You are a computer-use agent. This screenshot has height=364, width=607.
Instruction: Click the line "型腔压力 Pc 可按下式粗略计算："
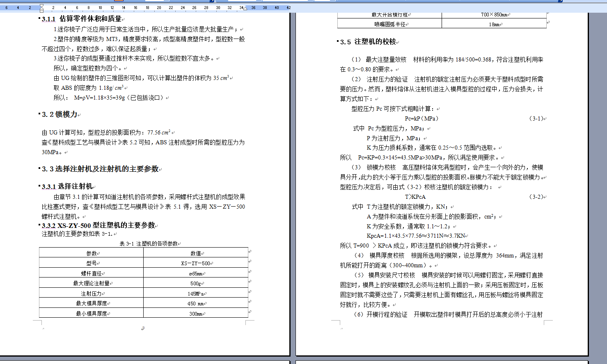tap(394, 109)
